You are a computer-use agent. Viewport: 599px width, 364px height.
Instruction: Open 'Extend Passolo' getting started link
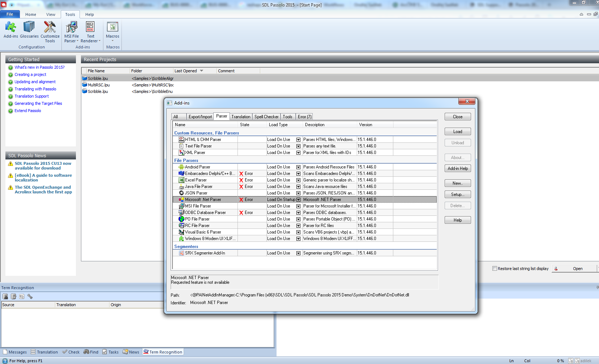[28, 111]
